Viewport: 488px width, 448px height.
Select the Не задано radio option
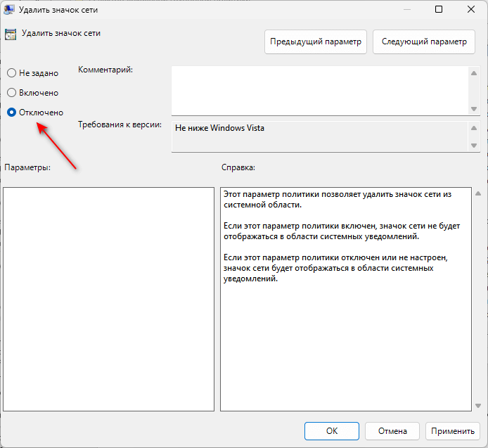pyautogui.click(x=11, y=73)
